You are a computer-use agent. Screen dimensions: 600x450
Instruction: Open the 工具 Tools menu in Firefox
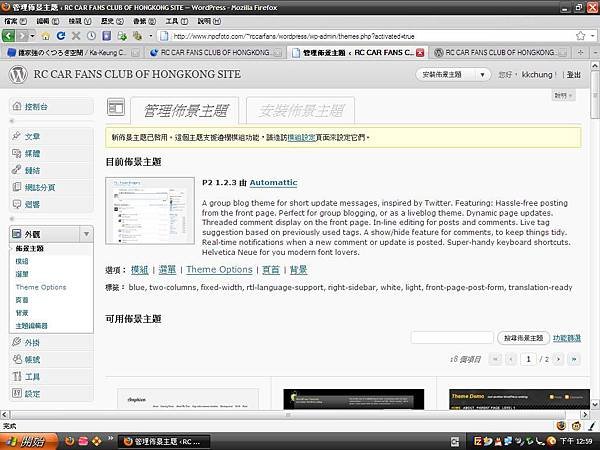click(x=176, y=21)
